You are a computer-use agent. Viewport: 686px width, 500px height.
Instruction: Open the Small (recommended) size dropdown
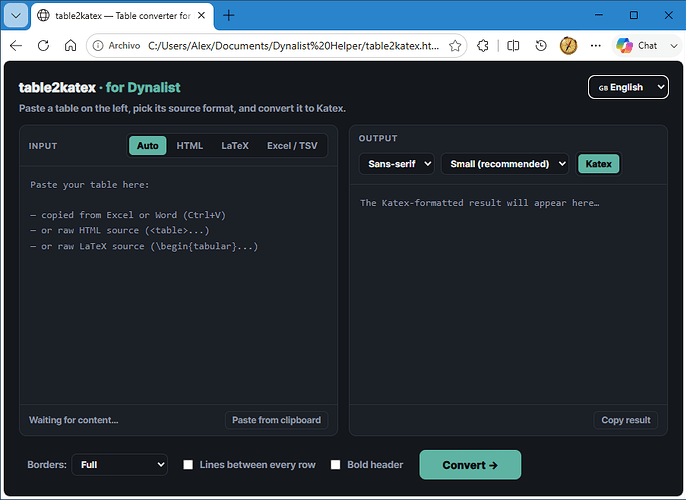(x=505, y=164)
